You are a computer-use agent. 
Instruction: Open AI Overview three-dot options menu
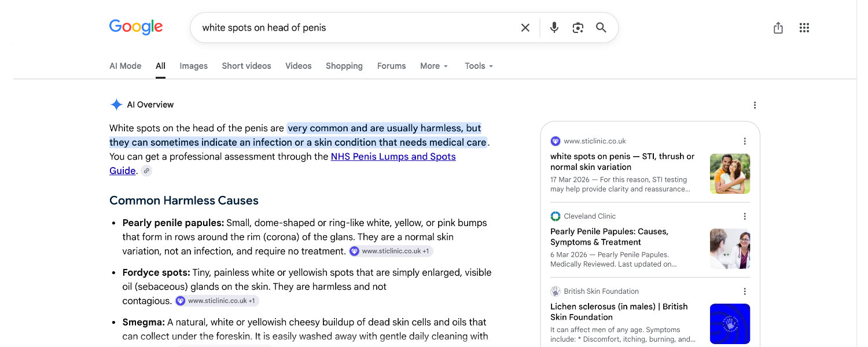755,105
